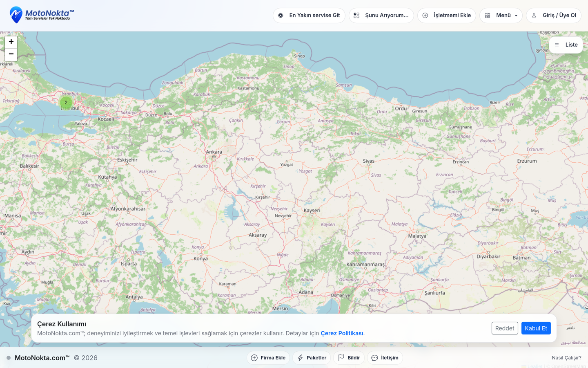
Task: Click the MotoNokta logo
Action: [42, 15]
